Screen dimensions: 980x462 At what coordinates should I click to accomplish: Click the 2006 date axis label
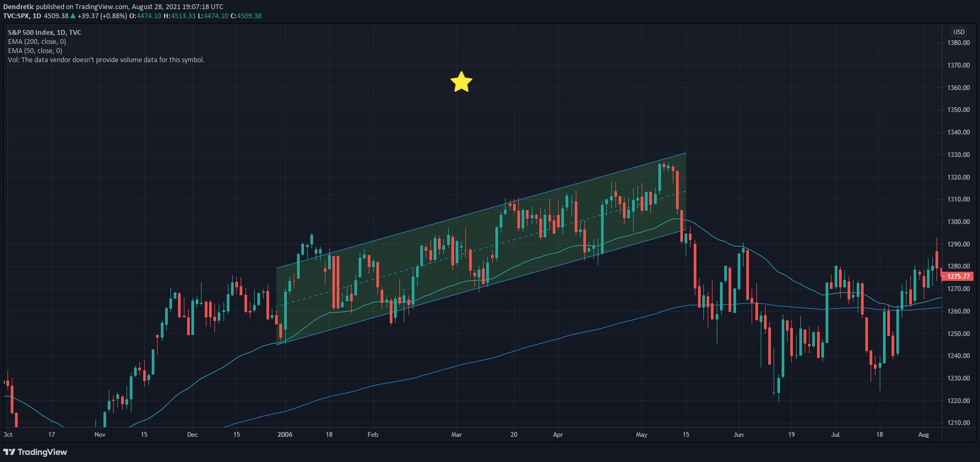pyautogui.click(x=285, y=435)
